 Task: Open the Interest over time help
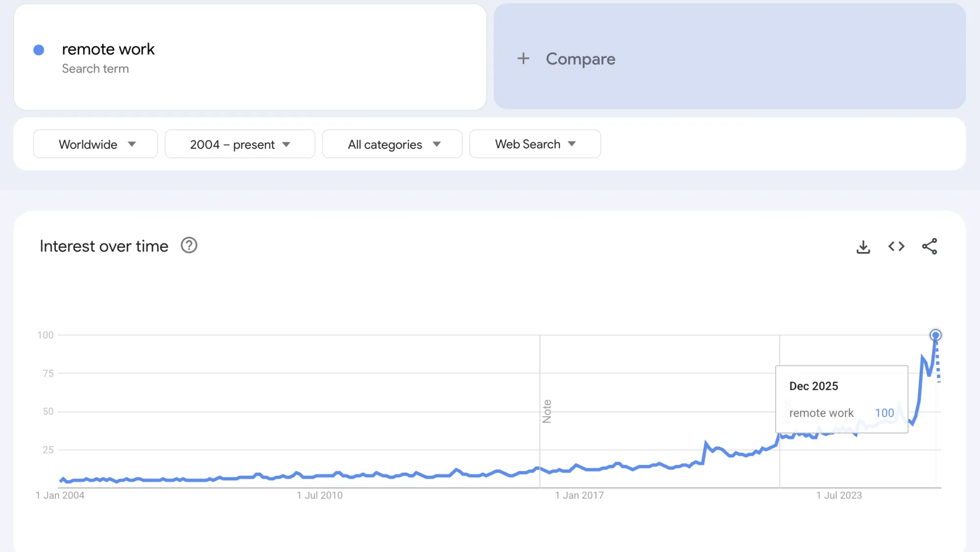coord(189,245)
